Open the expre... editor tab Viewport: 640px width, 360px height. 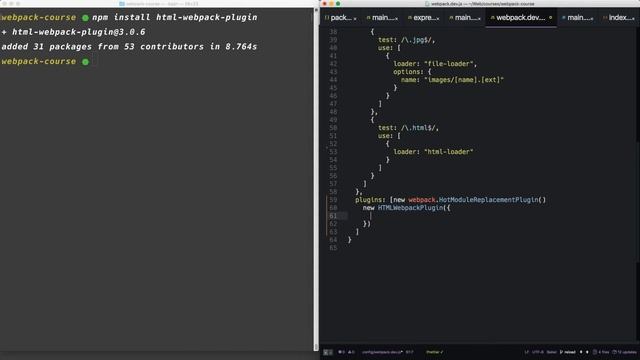[423, 18]
